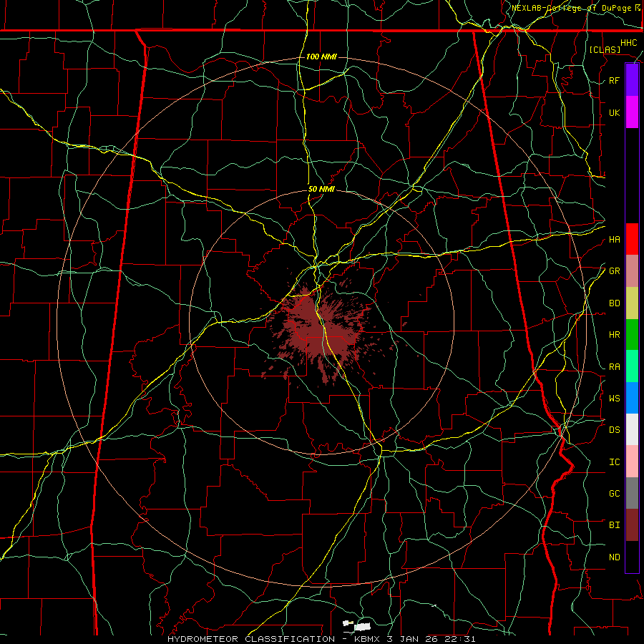Click the 'WS' legend label
This screenshot has height=644, width=644.
[x=614, y=398]
